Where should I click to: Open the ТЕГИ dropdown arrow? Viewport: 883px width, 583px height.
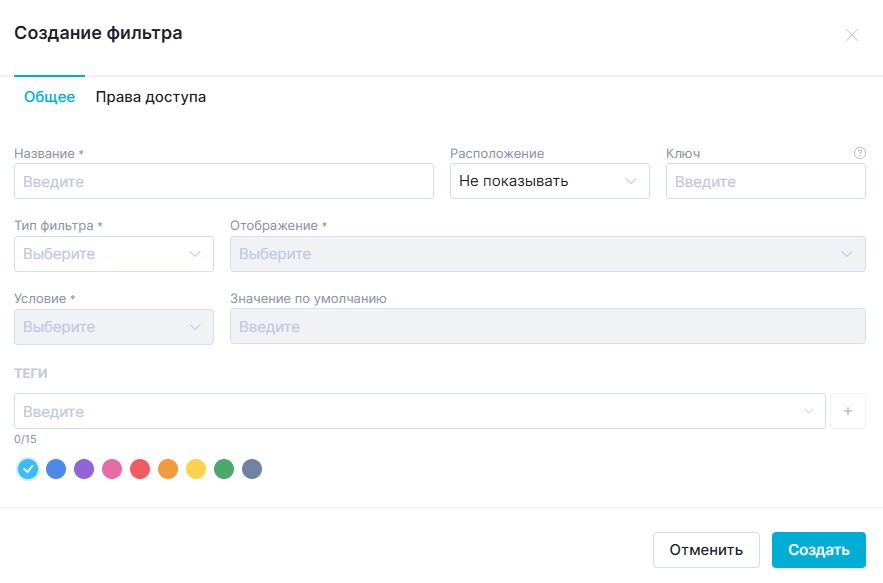[809, 411]
